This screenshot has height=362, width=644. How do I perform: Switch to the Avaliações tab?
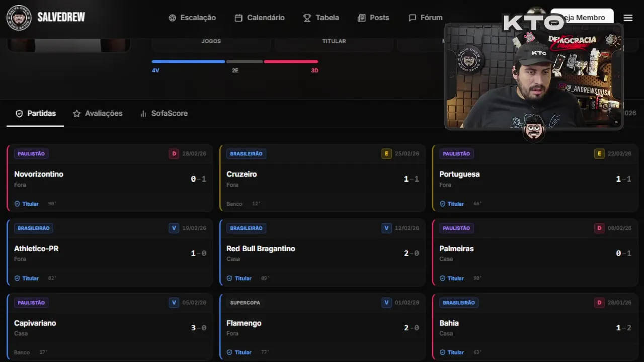coord(98,114)
